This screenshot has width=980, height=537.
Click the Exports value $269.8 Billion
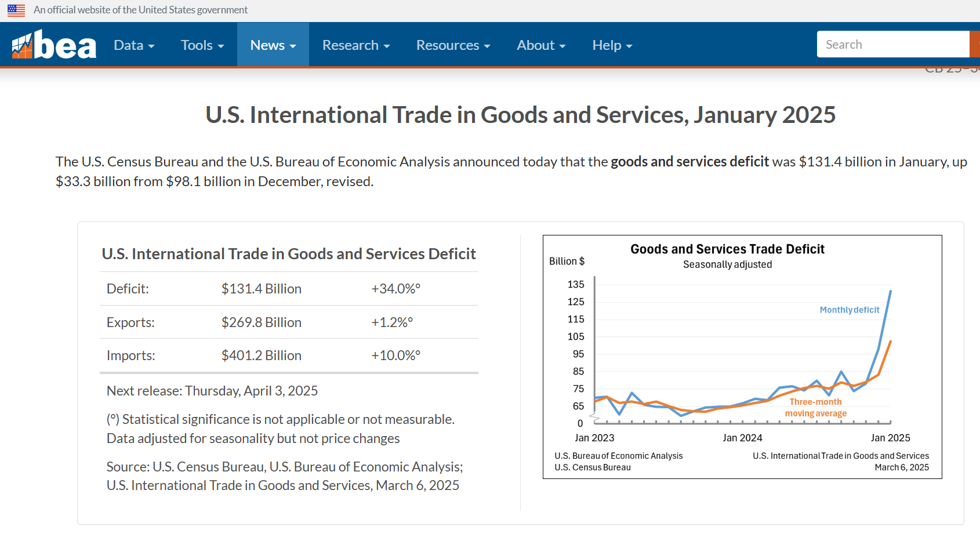262,322
